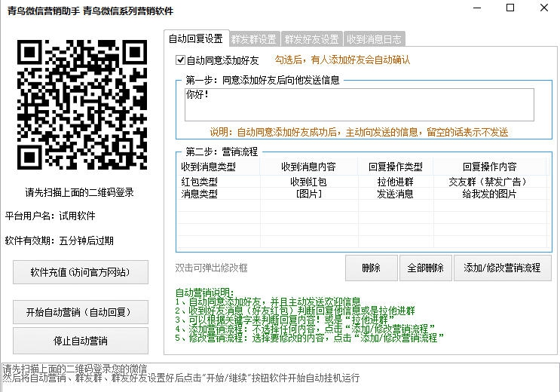Click the 软件充值(访问官方网站) button

point(81,272)
